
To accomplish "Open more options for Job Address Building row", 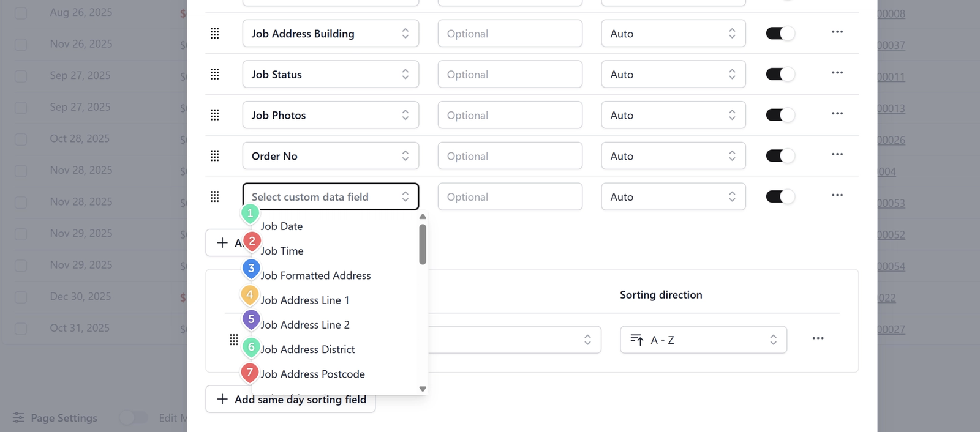I will tap(837, 32).
